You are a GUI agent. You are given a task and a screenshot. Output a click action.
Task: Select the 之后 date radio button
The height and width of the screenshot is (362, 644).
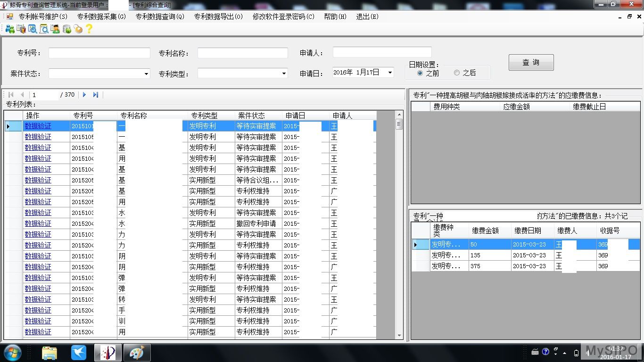tap(457, 73)
